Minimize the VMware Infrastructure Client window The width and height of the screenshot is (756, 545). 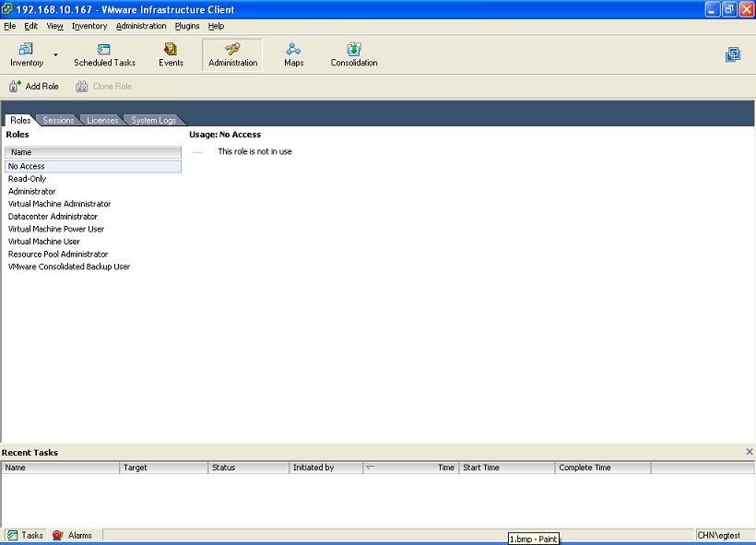(x=712, y=9)
